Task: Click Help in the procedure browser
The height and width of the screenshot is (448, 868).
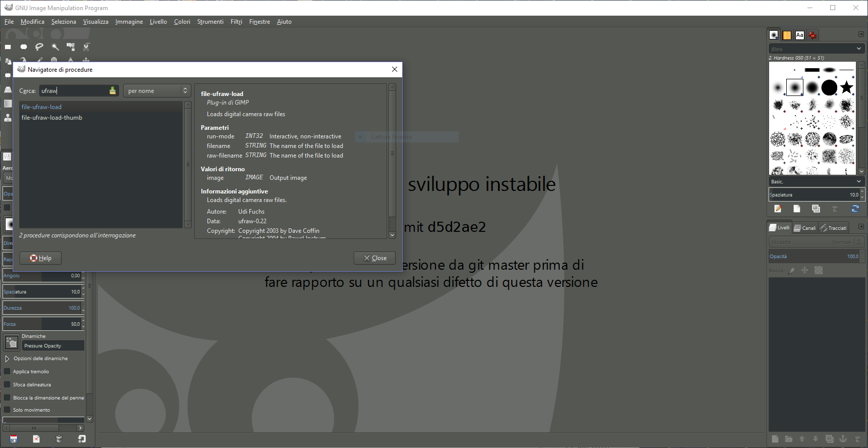Action: click(x=40, y=258)
